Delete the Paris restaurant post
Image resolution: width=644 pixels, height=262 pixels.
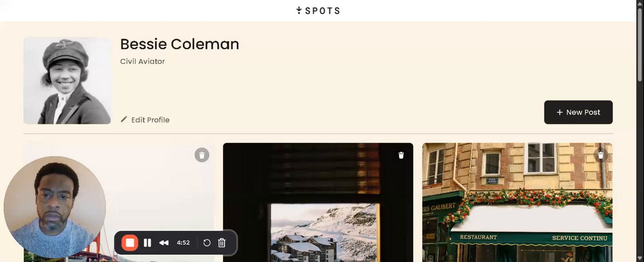pos(601,155)
